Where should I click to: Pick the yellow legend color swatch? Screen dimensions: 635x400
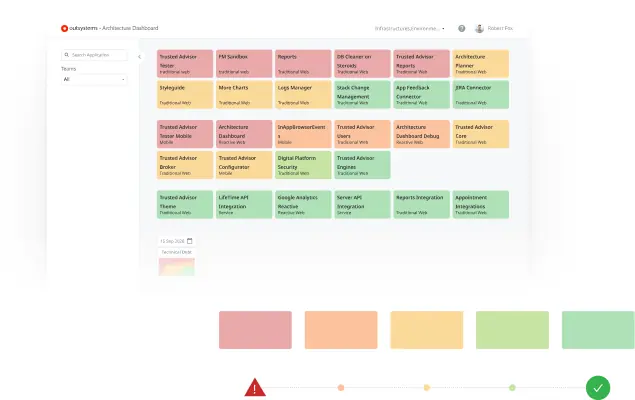pyautogui.click(x=427, y=330)
